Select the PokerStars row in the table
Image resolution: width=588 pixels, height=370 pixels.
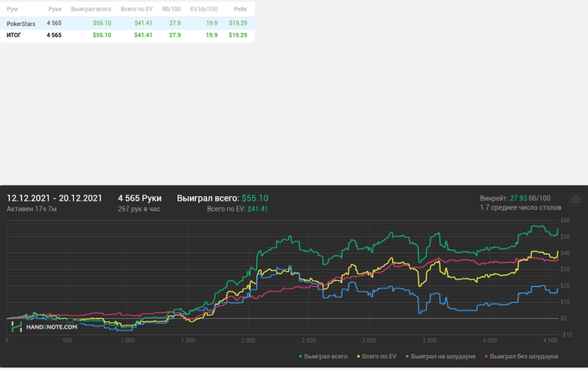(128, 23)
